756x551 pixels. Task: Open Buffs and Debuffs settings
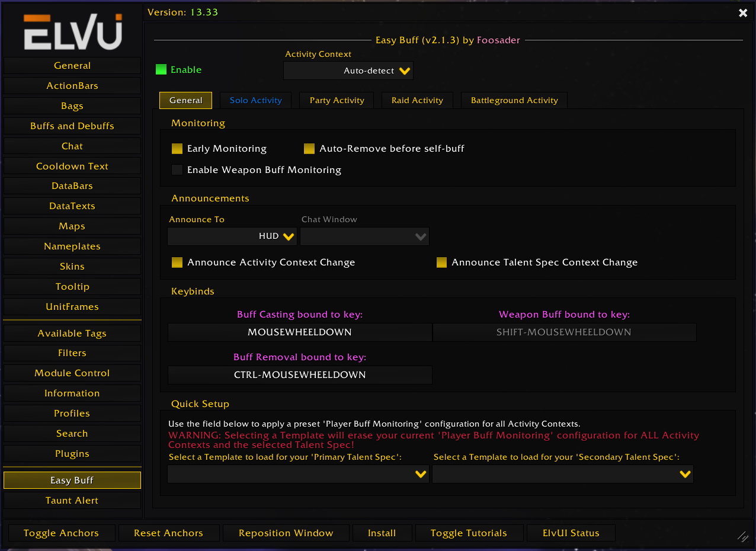(x=72, y=126)
